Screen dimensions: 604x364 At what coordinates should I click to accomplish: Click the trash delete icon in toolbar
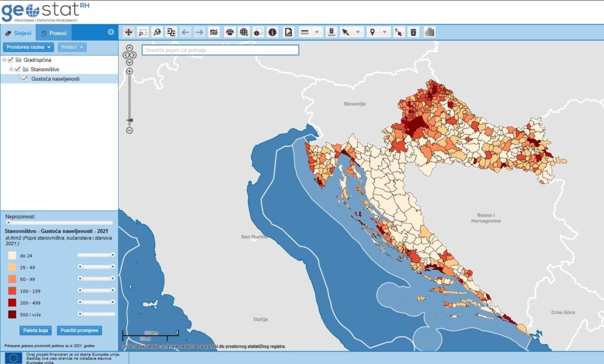[413, 32]
